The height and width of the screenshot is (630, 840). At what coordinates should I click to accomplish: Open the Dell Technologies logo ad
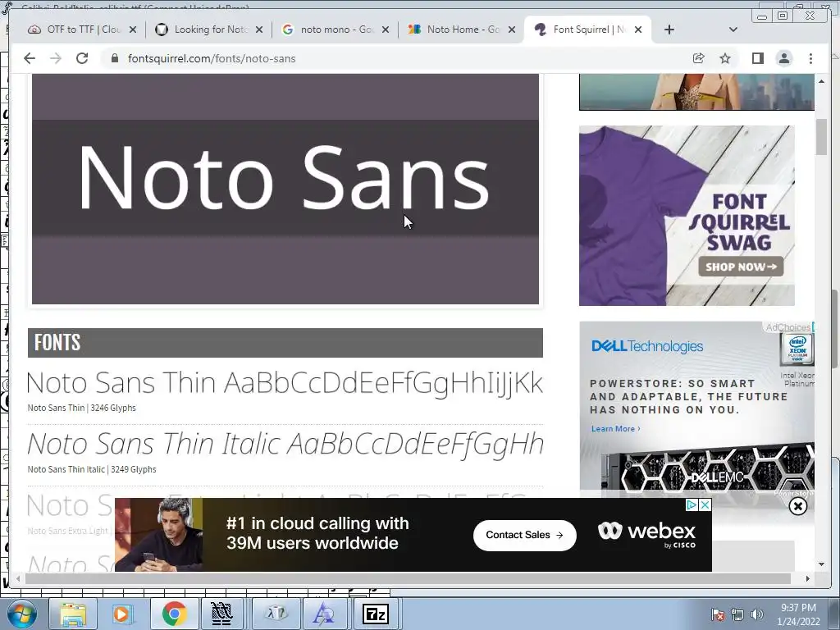[x=646, y=346]
